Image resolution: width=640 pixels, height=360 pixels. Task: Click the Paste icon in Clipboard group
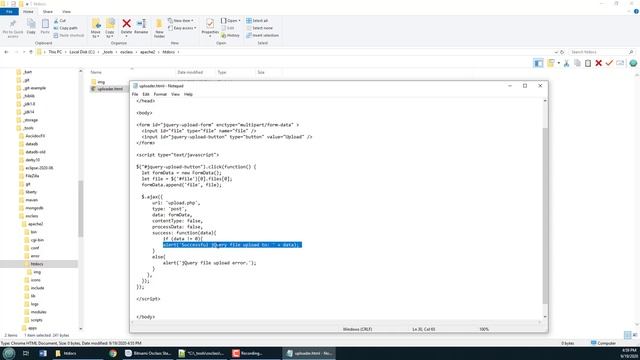(x=45, y=24)
